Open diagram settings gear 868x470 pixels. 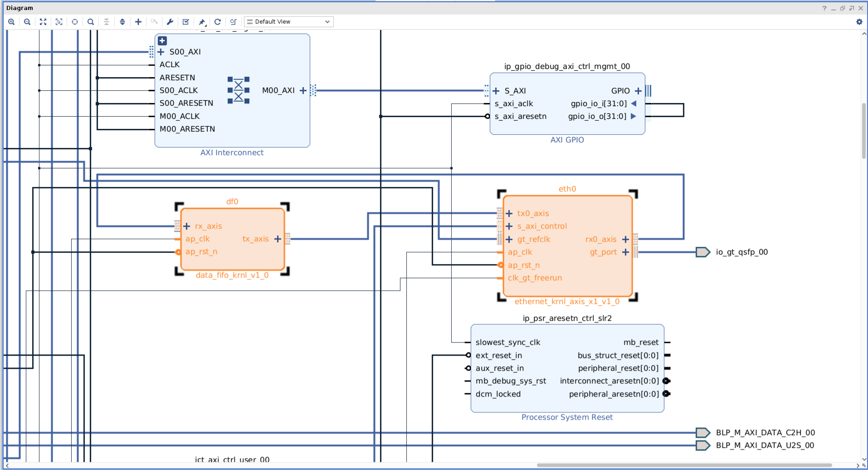tap(859, 22)
